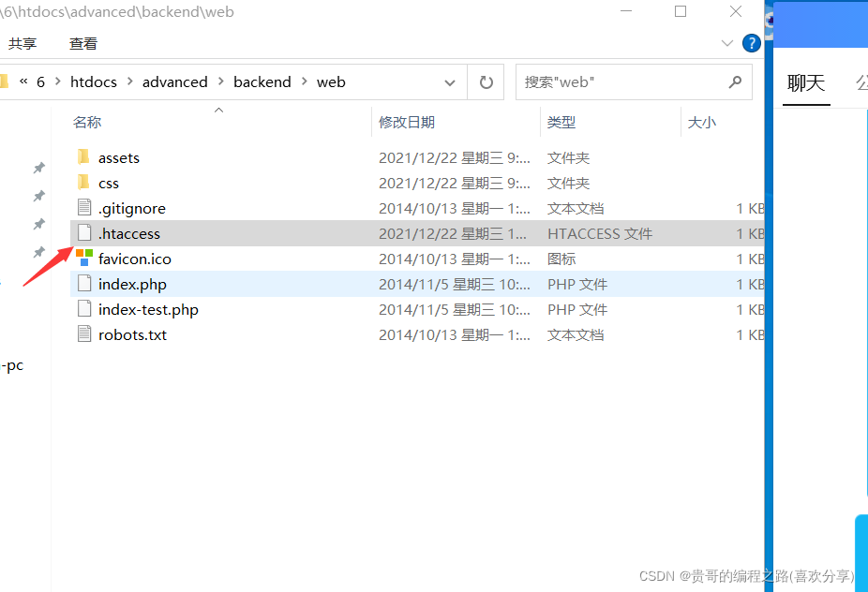Image resolution: width=868 pixels, height=592 pixels.
Task: Click the .gitignore file icon
Action: coord(84,207)
